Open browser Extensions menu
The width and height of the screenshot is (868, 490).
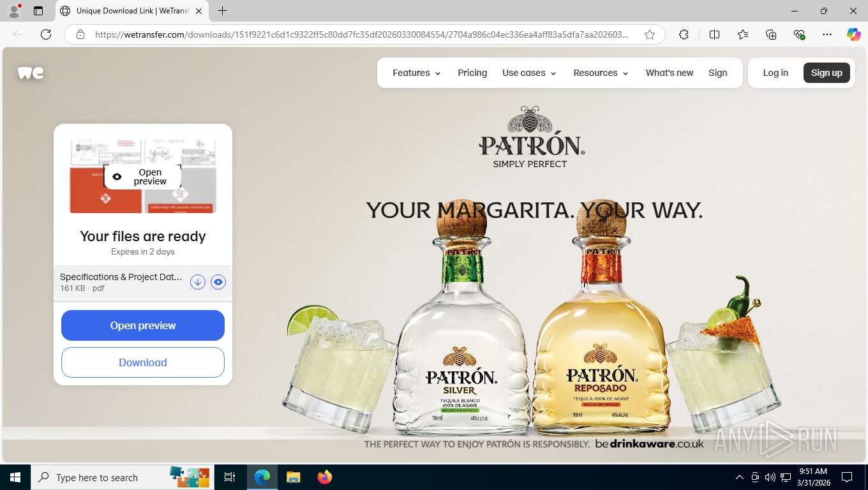pyautogui.click(x=684, y=34)
